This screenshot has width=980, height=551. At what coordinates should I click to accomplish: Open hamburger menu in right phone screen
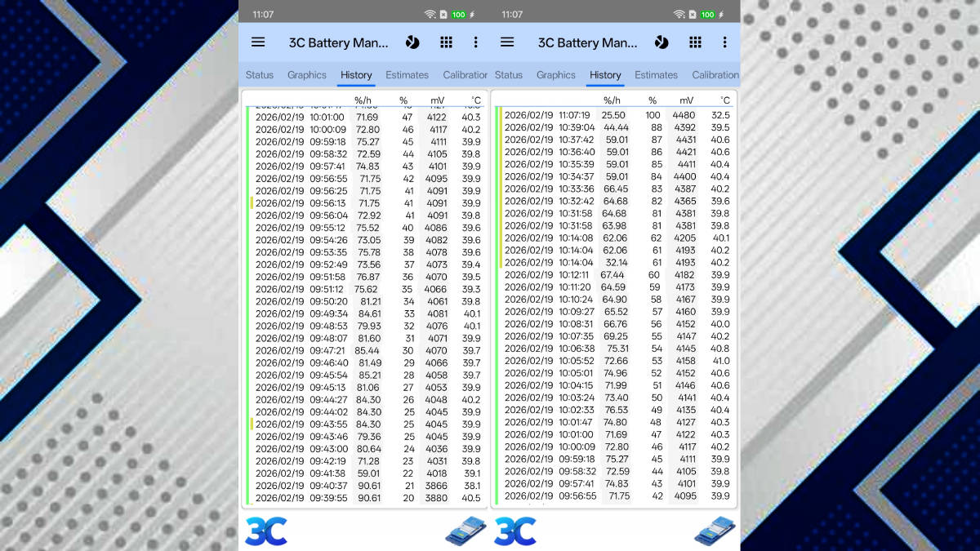click(507, 42)
